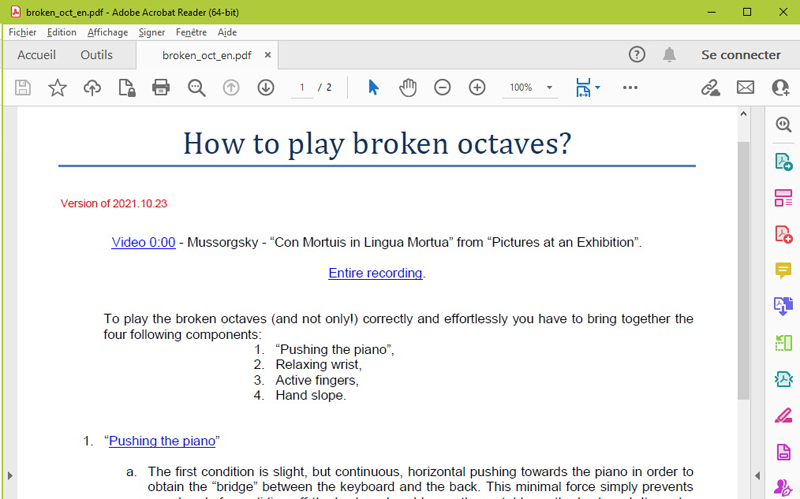Activate the Hand pan tool
Image resolution: width=800 pixels, height=499 pixels.
pyautogui.click(x=408, y=88)
